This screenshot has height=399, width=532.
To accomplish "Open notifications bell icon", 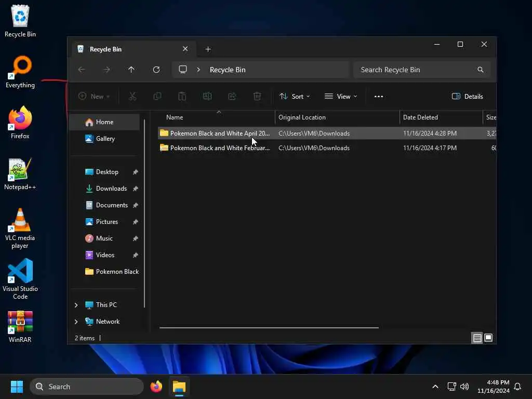I will 518,387.
